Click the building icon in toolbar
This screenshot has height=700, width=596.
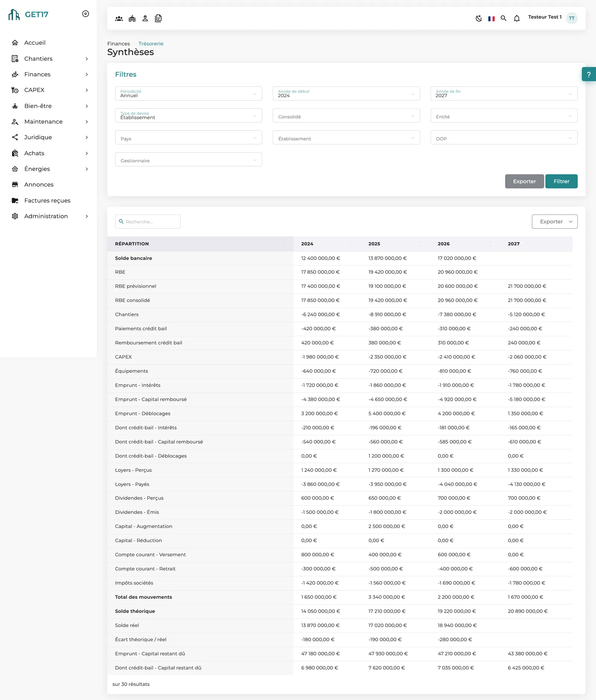(x=132, y=18)
